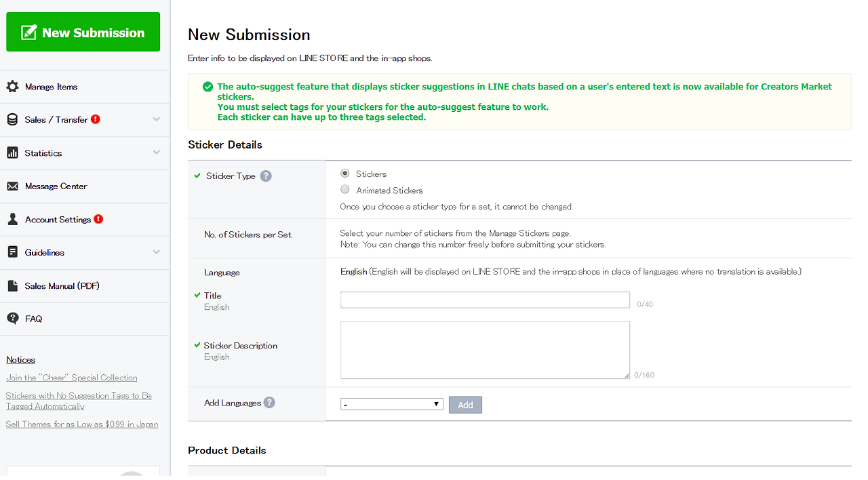This screenshot has height=480, width=868.
Task: Click the help icon beside Add Languages
Action: [269, 403]
